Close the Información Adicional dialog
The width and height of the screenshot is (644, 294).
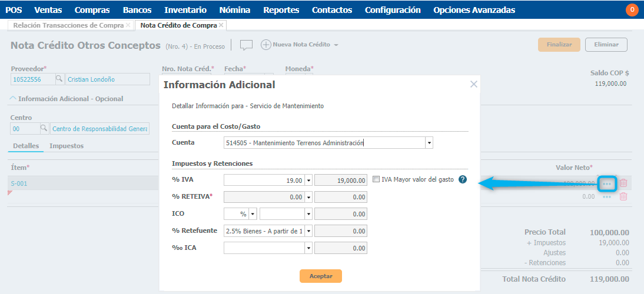[474, 85]
